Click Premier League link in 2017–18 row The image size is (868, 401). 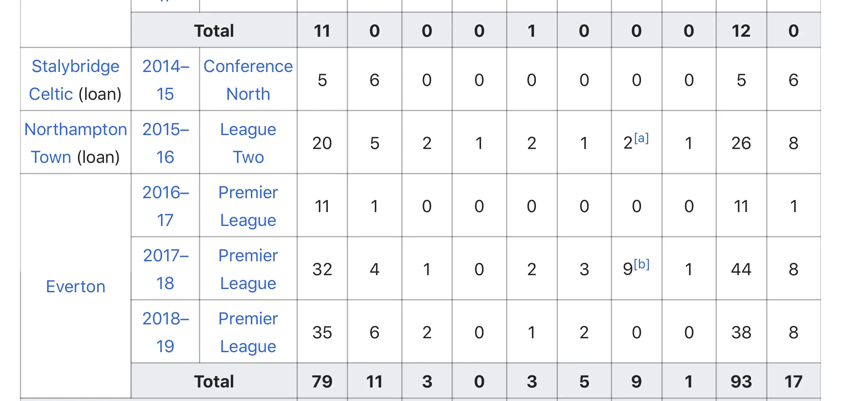pos(248,269)
